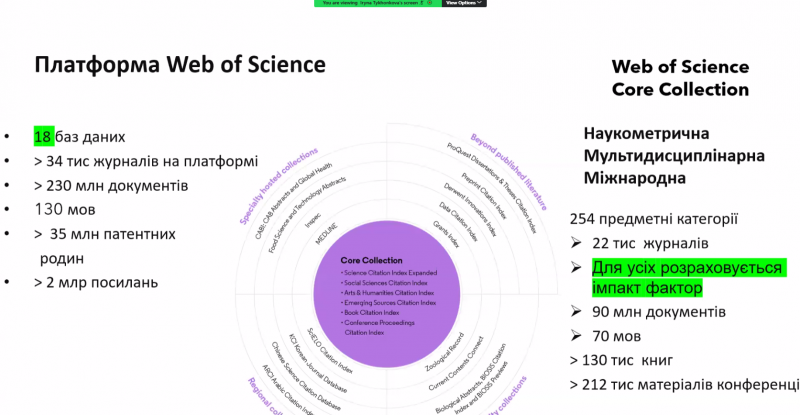Click 'Science Citation Index Expanded' in the diagram
This screenshot has width=800, height=415.
tap(389, 273)
